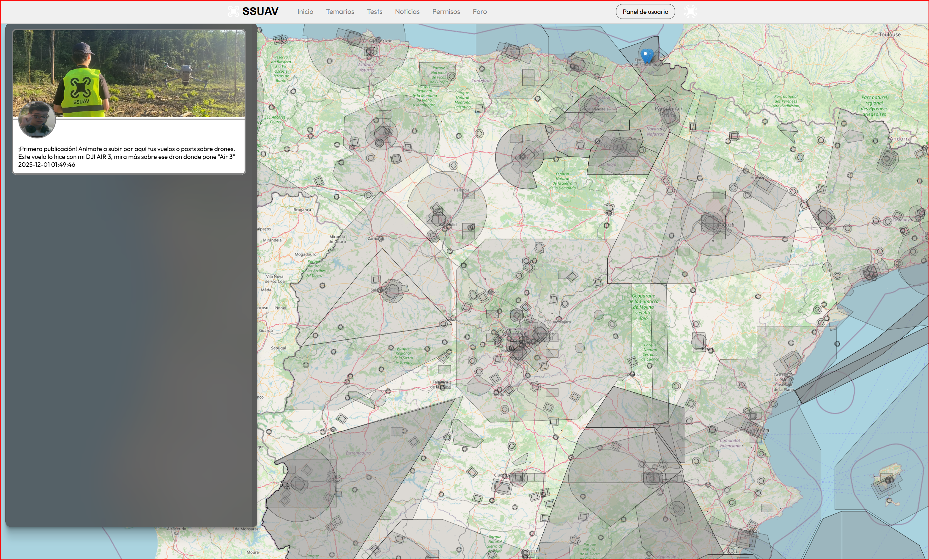Click the post author's round avatar
The height and width of the screenshot is (560, 929).
37,120
